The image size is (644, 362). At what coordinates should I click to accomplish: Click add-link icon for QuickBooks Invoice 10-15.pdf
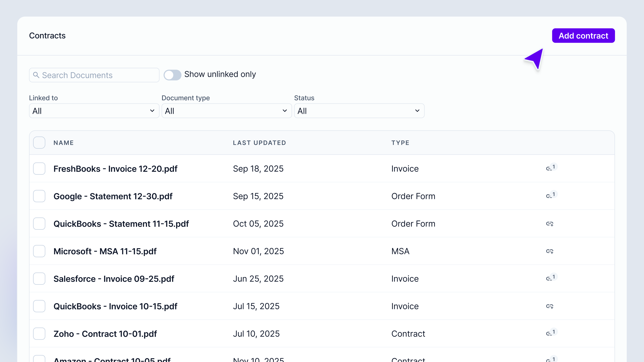click(550, 306)
